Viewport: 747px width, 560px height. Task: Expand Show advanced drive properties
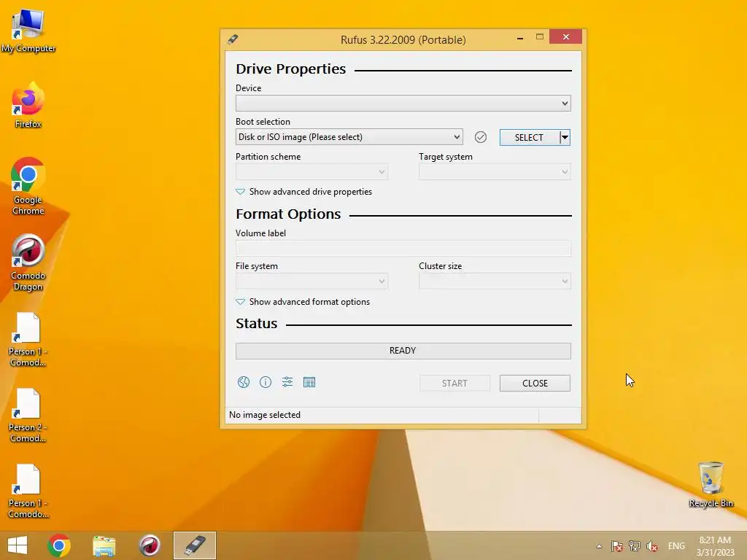304,192
